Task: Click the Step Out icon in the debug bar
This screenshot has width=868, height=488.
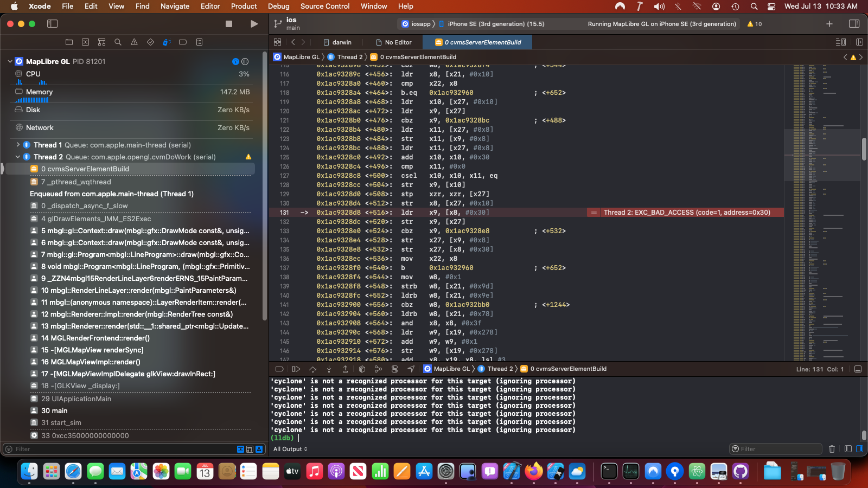Action: tap(346, 369)
